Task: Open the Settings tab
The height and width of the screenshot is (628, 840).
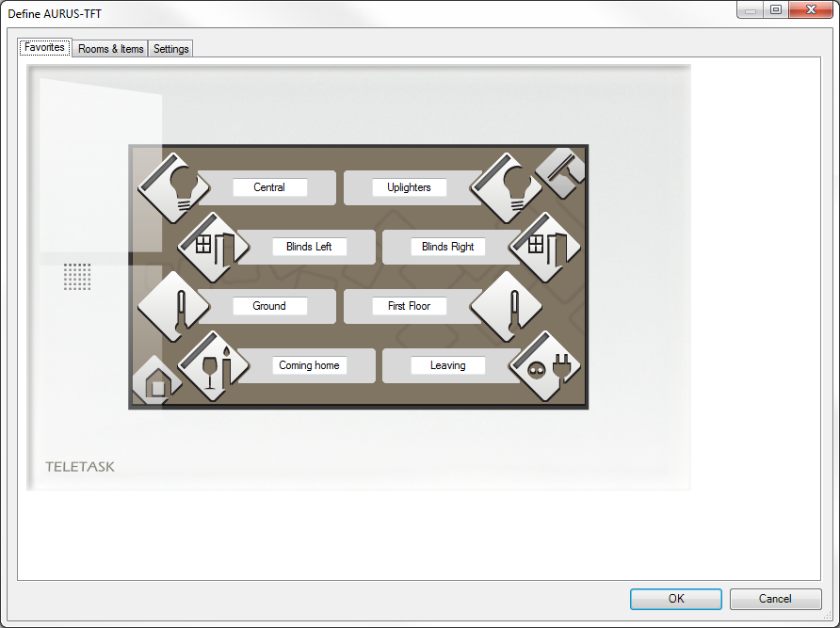Action: coord(171,49)
